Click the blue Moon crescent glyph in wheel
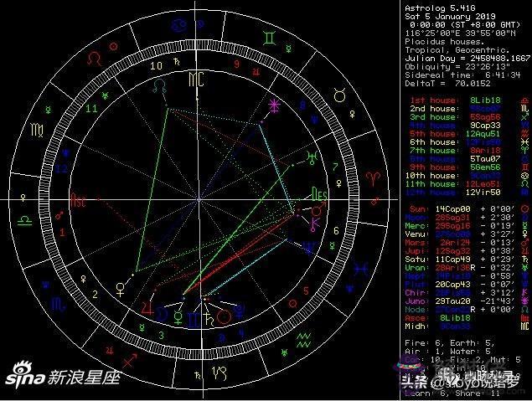 click(x=162, y=314)
